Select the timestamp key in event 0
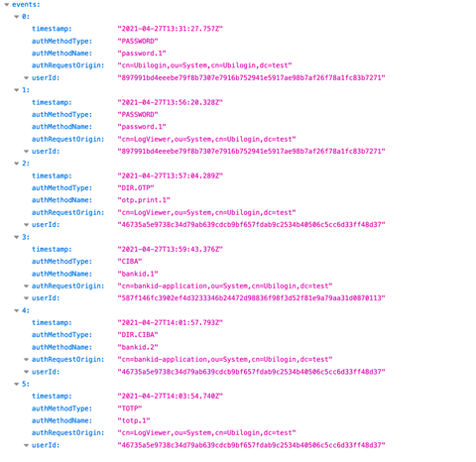Screen dimensions: 476x462 (x=52, y=29)
